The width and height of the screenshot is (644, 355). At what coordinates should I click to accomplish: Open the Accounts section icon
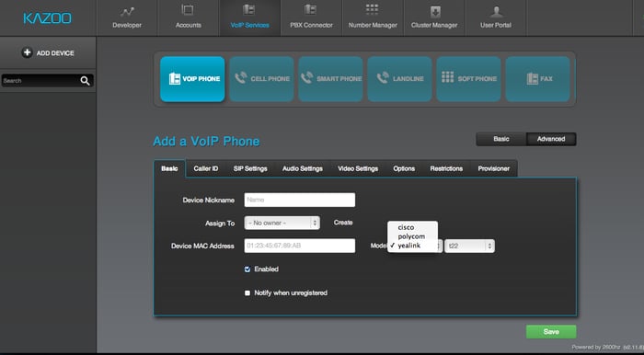pos(188,10)
